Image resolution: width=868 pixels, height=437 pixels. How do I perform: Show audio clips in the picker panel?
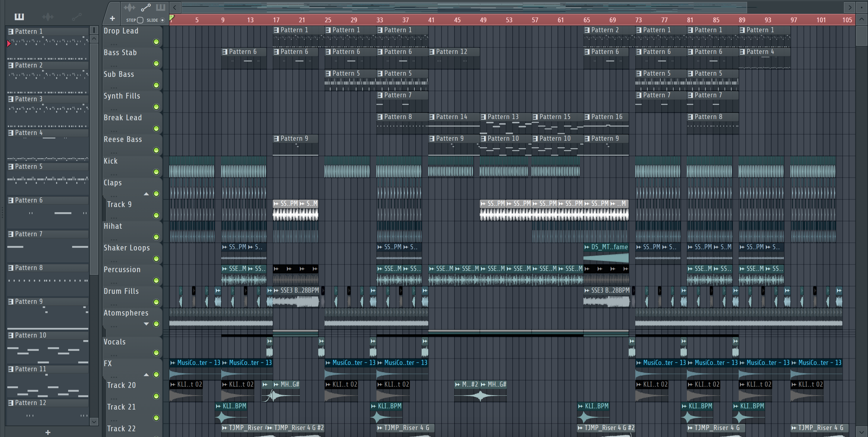tap(48, 17)
